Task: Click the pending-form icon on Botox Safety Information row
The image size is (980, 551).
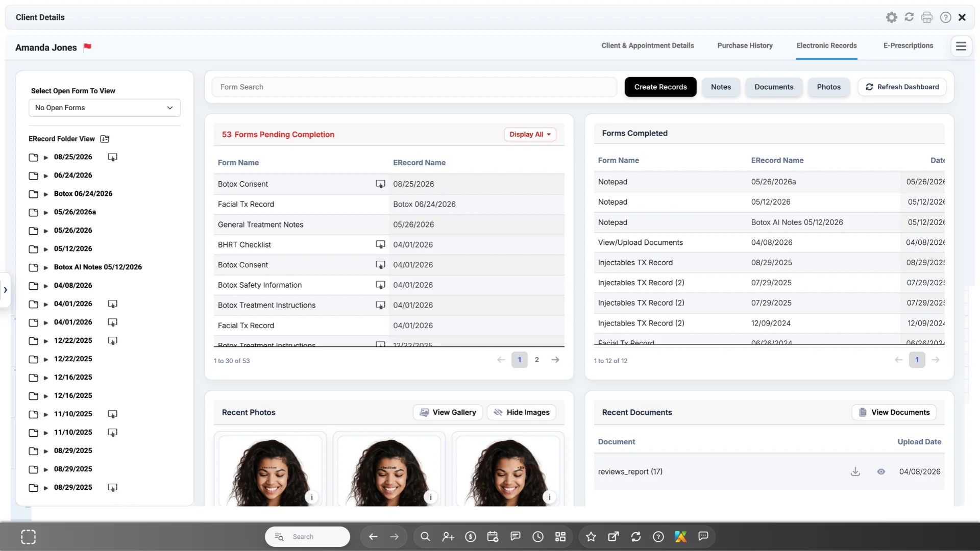Action: pos(380,285)
